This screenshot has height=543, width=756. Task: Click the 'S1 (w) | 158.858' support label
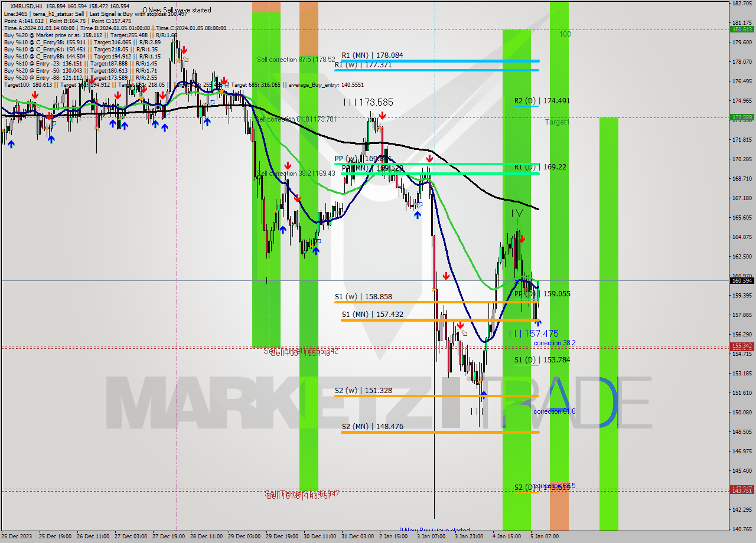click(363, 297)
